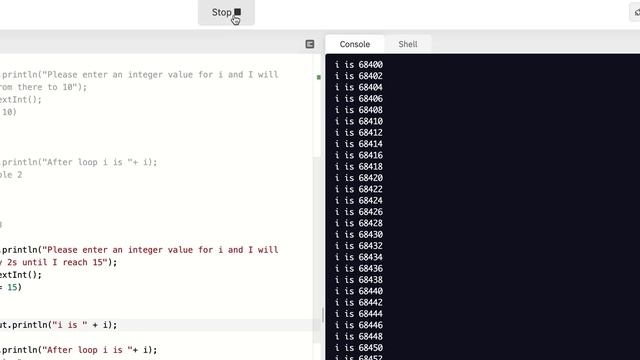Switch to the Console tab

[355, 44]
